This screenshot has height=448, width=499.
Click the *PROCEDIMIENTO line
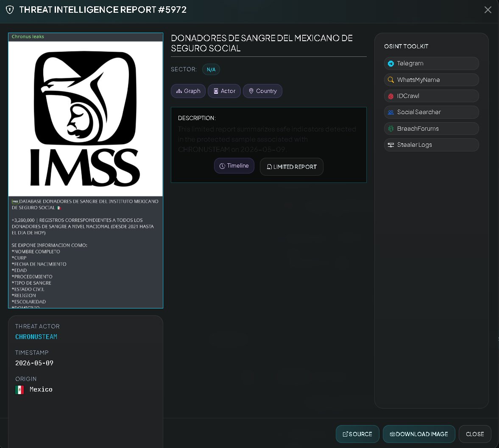(32, 277)
